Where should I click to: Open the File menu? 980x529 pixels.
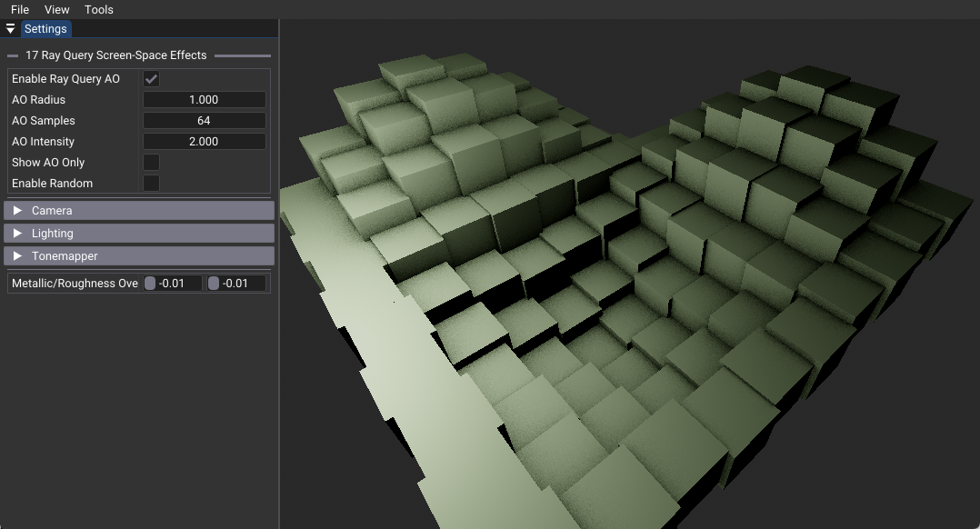tap(20, 9)
